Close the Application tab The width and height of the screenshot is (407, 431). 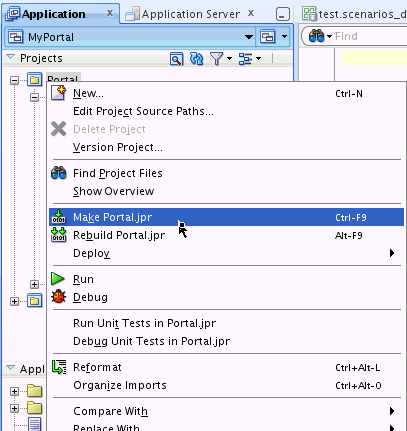click(110, 13)
